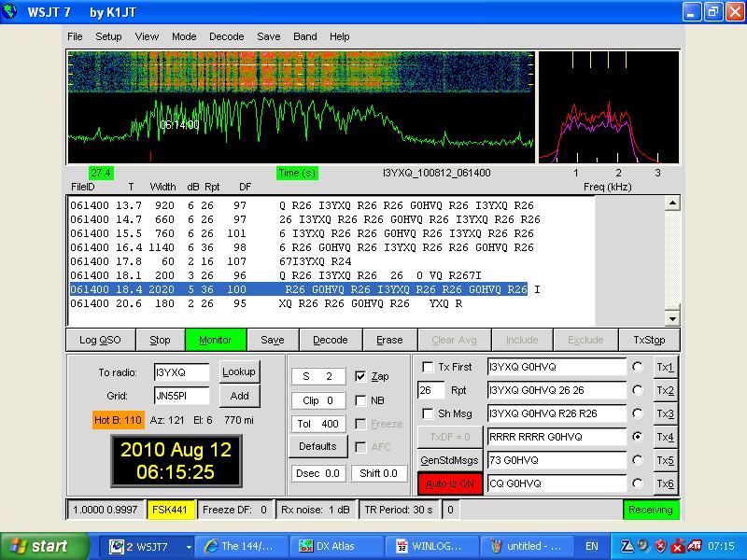The height and width of the screenshot is (560, 747).
Task: Click the ZoneAlarm tray icon
Action: (627, 546)
